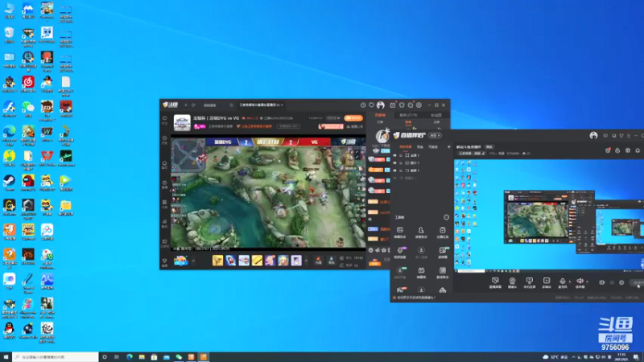Toggle visibility eye of third source row
644x362 pixels.
point(394,171)
